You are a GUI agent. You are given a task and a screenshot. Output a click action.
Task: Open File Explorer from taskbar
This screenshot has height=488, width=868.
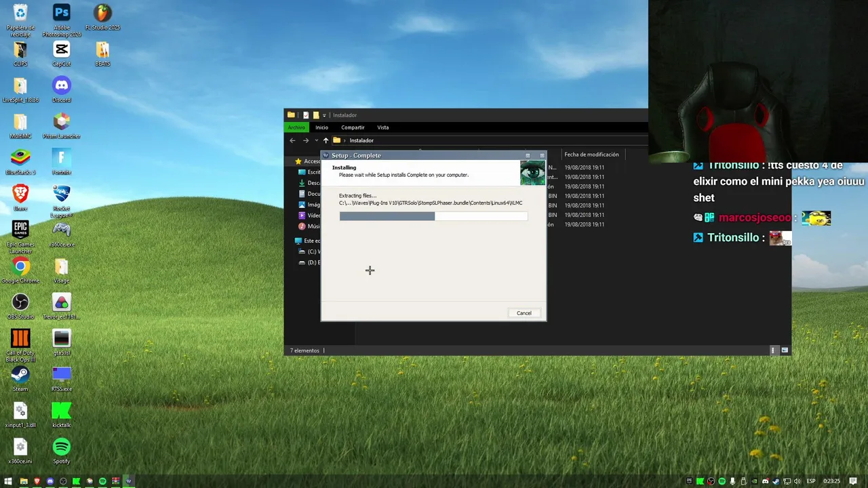pyautogui.click(x=24, y=481)
